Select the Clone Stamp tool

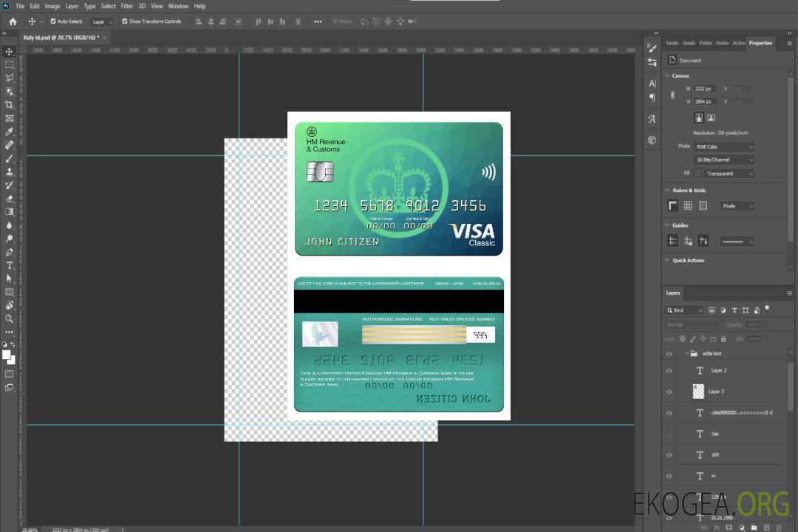pyautogui.click(x=9, y=172)
